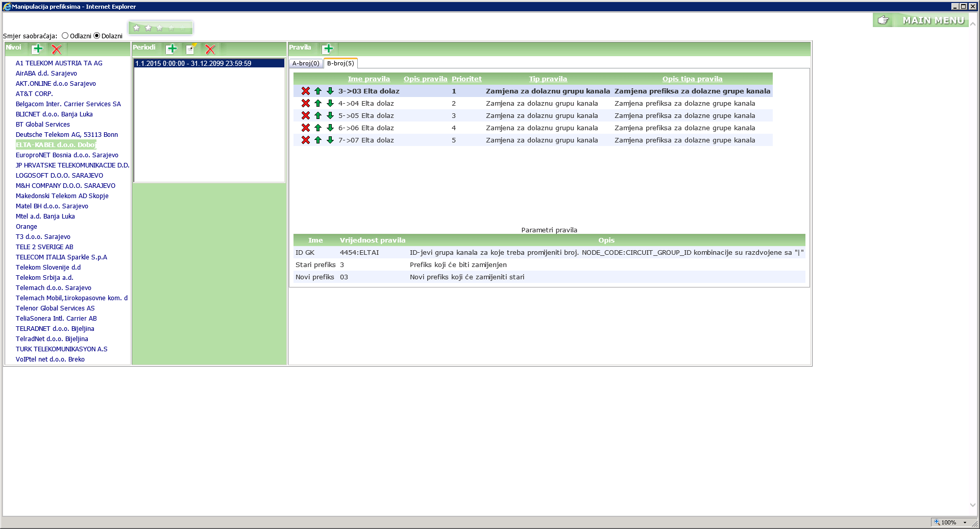Open the MAIN MENU
Viewport: 980px width, 529px height.
921,20
